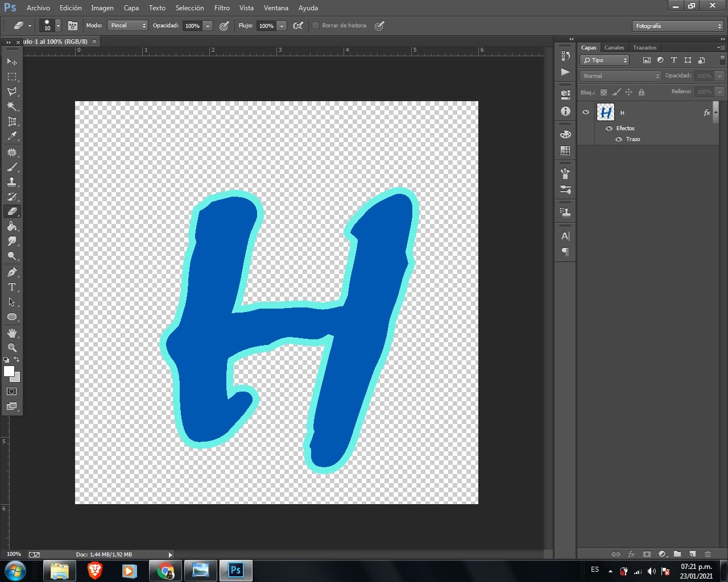Select the Zoom tool
The height and width of the screenshot is (582, 728).
point(12,348)
